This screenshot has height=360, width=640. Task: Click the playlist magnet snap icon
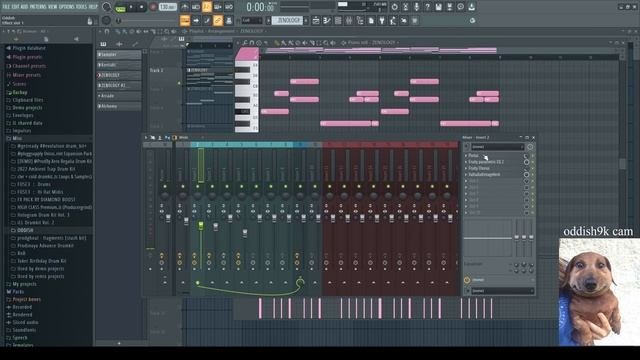click(x=107, y=31)
